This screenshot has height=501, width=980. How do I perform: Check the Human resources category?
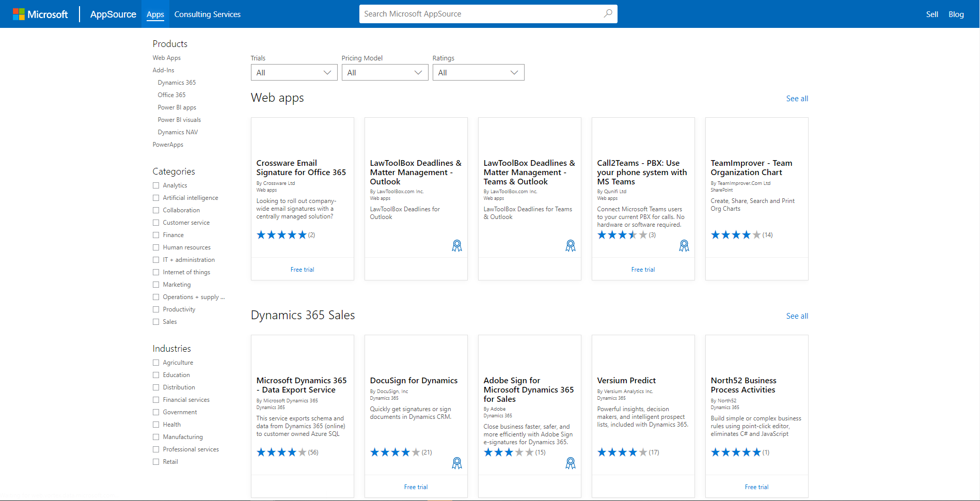pos(156,247)
